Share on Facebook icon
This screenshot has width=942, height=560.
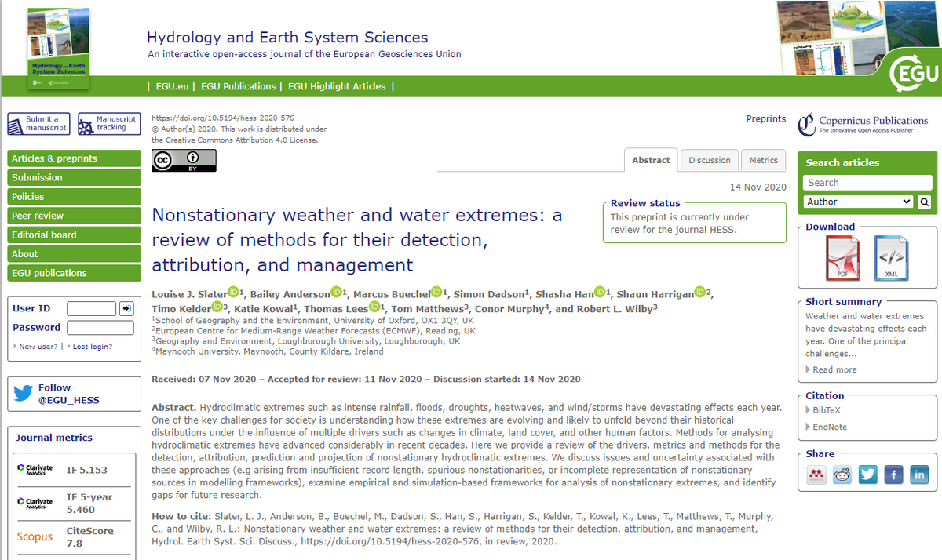click(893, 475)
